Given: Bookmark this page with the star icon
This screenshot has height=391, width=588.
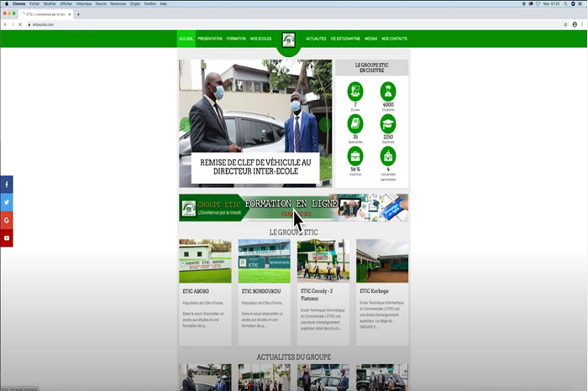Looking at the screenshot, I should pos(565,24).
